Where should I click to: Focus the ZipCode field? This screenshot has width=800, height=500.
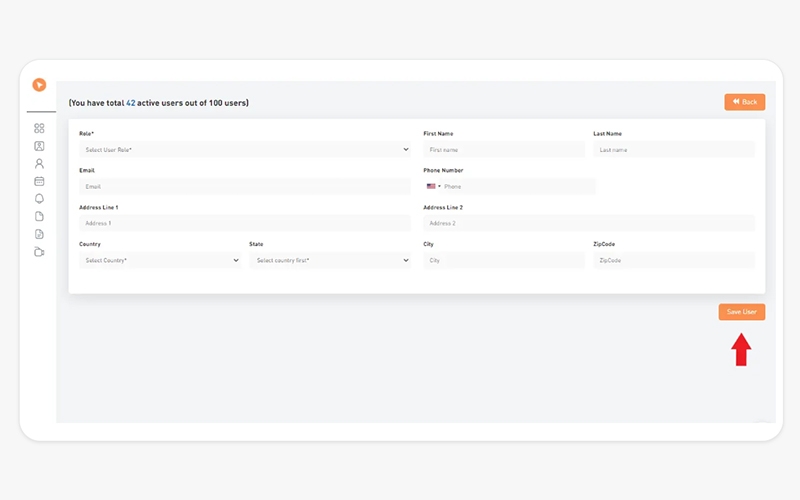tap(674, 260)
